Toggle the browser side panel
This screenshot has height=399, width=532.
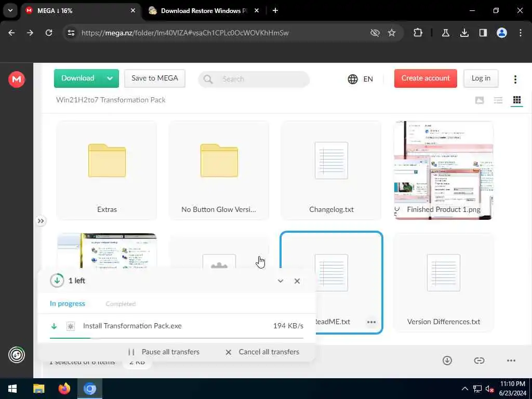pos(483,33)
